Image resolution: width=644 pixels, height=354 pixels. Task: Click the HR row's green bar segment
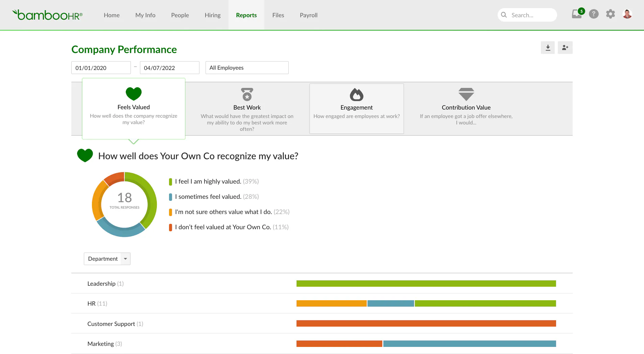point(485,303)
